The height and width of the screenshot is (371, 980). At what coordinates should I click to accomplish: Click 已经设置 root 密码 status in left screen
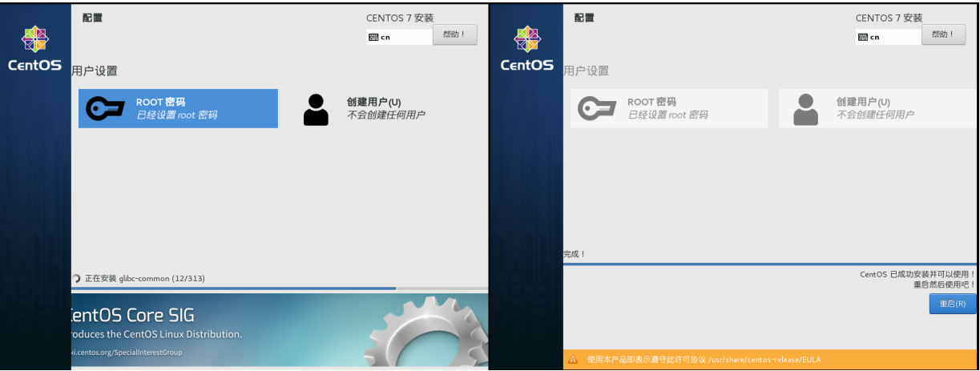pos(176,115)
